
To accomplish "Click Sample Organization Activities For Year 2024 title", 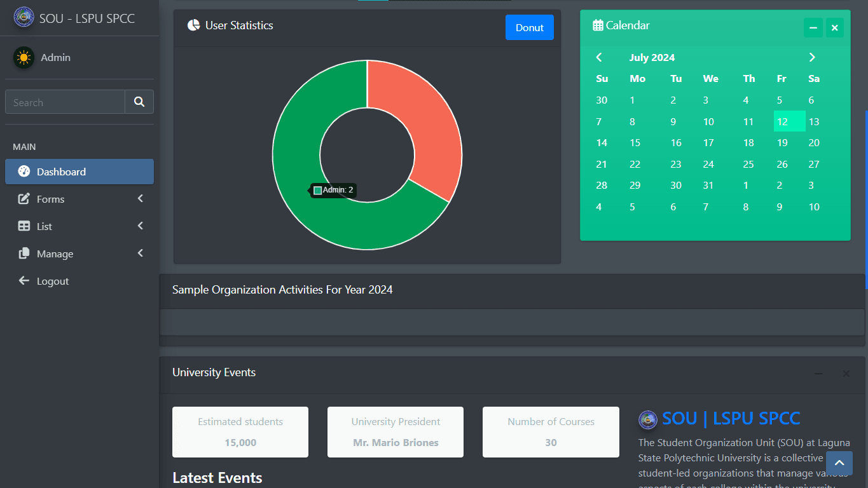I will tap(282, 290).
